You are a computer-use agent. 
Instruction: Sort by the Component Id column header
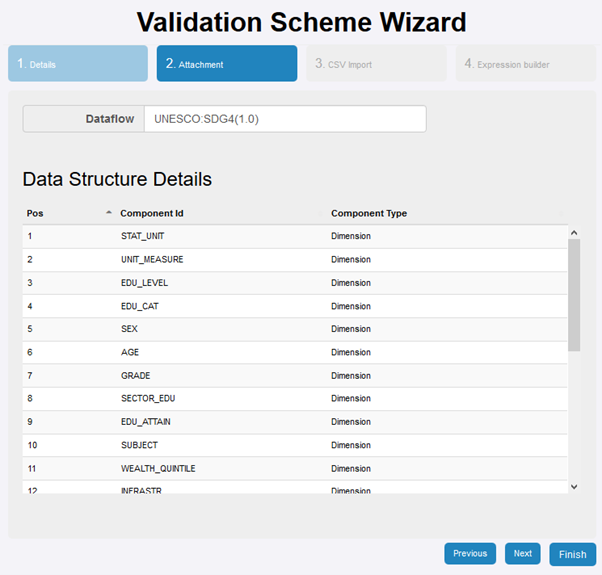[x=152, y=213]
